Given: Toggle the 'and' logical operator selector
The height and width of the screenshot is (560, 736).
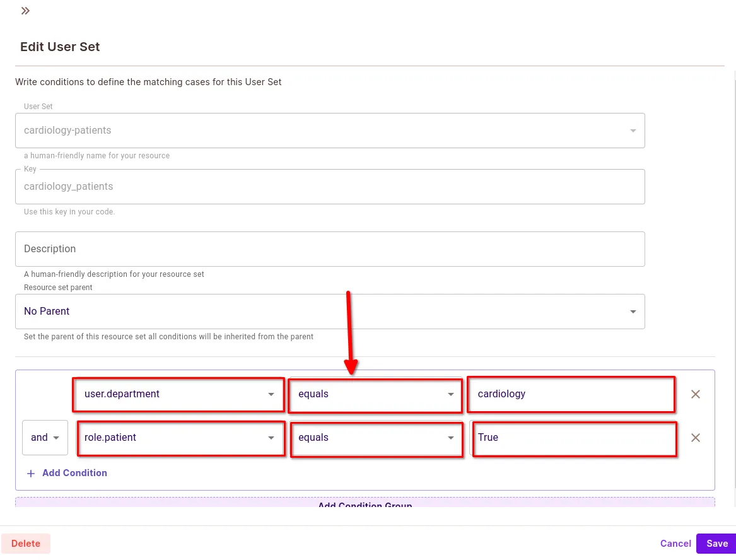Looking at the screenshot, I should [45, 438].
